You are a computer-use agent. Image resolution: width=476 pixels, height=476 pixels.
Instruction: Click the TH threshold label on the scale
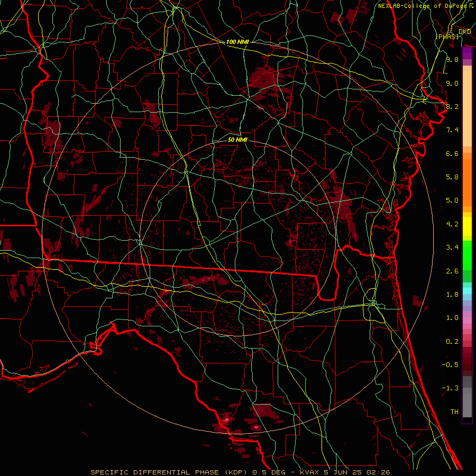[x=454, y=411]
